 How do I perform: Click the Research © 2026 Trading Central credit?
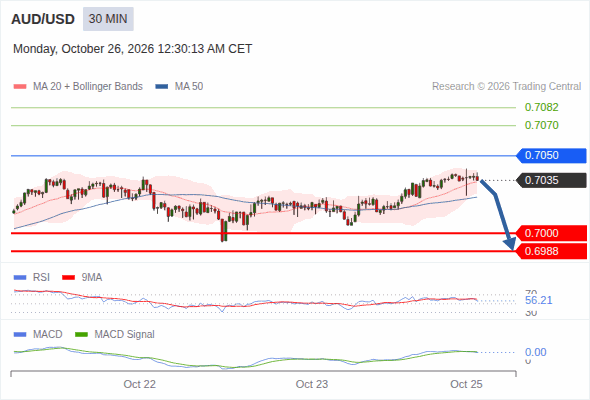click(506, 87)
